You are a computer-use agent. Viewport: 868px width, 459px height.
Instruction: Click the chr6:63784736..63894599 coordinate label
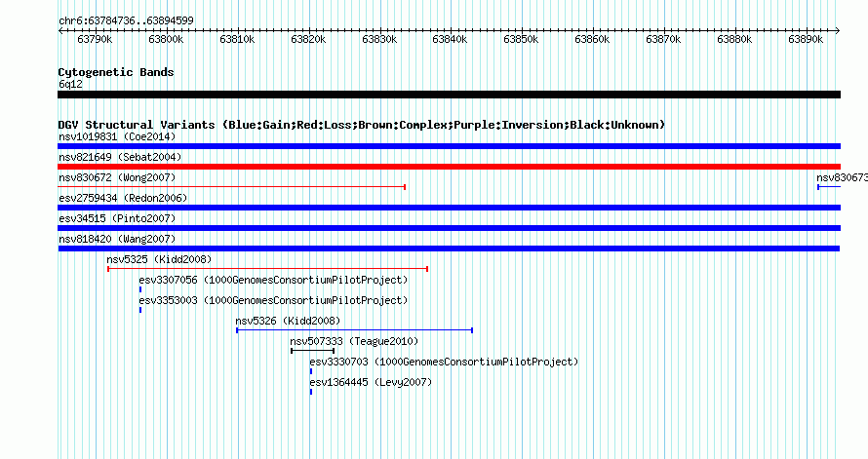[x=126, y=20]
